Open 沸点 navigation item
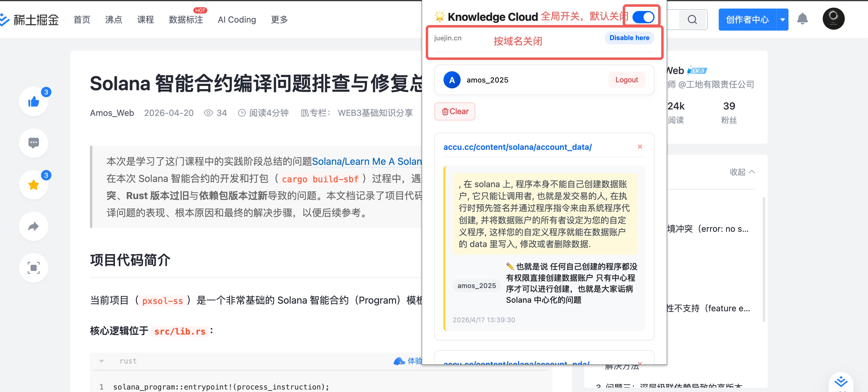The width and height of the screenshot is (868, 392). 113,20
